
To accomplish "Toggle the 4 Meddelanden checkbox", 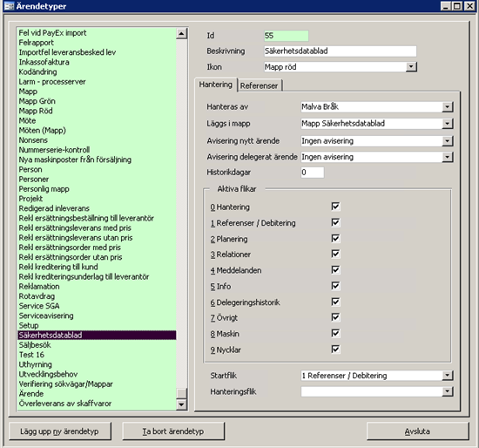I will pyautogui.click(x=335, y=269).
